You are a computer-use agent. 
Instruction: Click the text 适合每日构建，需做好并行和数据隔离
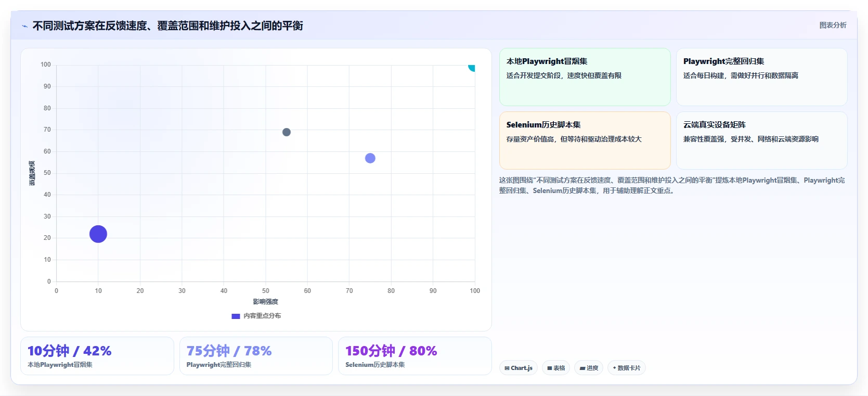pos(741,75)
